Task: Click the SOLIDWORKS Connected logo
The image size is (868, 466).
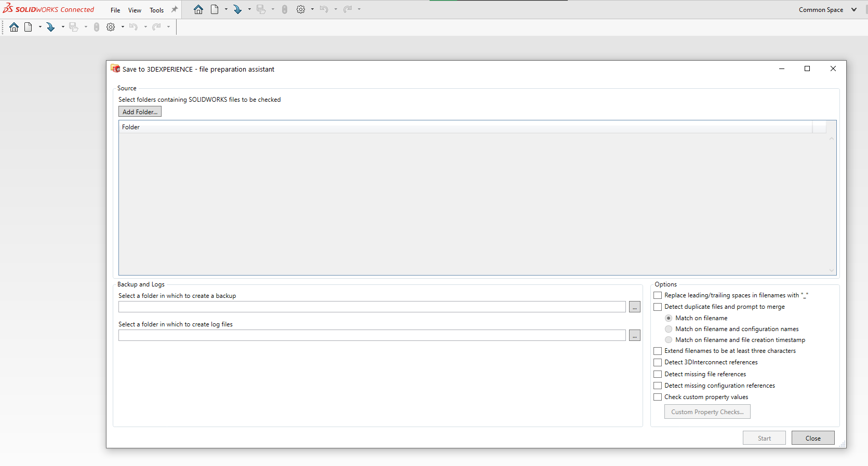Action: [x=49, y=9]
